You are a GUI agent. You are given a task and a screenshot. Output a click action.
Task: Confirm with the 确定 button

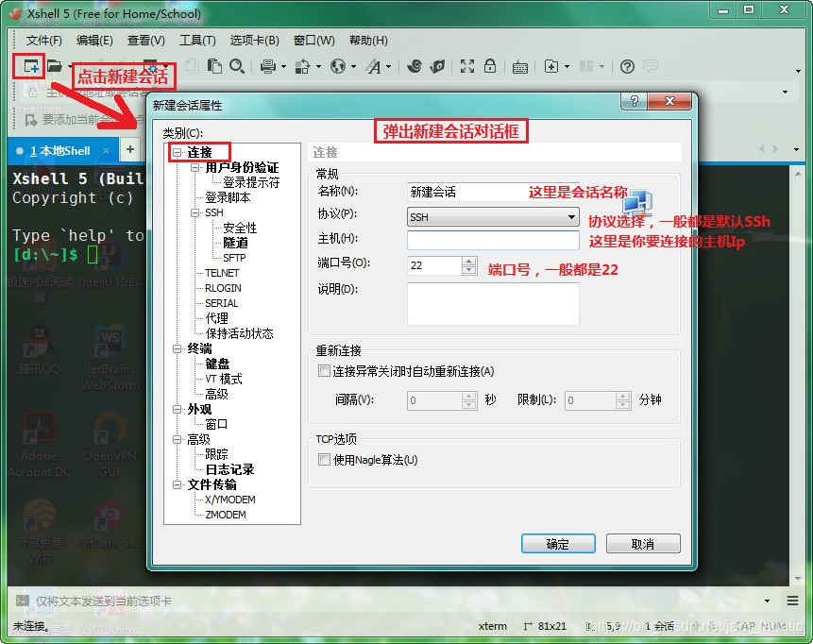[558, 543]
